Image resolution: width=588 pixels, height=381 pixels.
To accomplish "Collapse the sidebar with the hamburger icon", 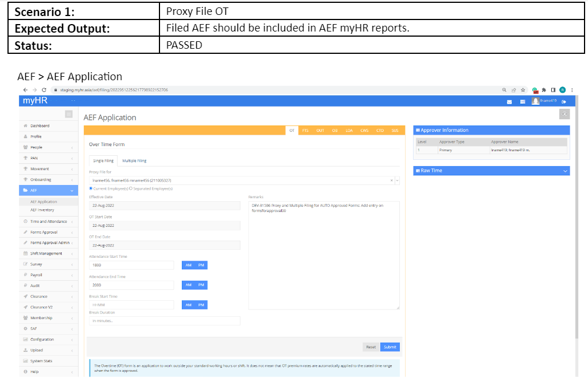I will (69, 114).
